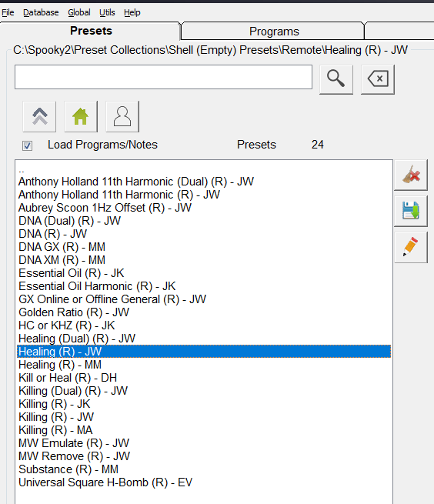Open the File menu
Viewport: 434px width, 504px height.
pyautogui.click(x=8, y=12)
